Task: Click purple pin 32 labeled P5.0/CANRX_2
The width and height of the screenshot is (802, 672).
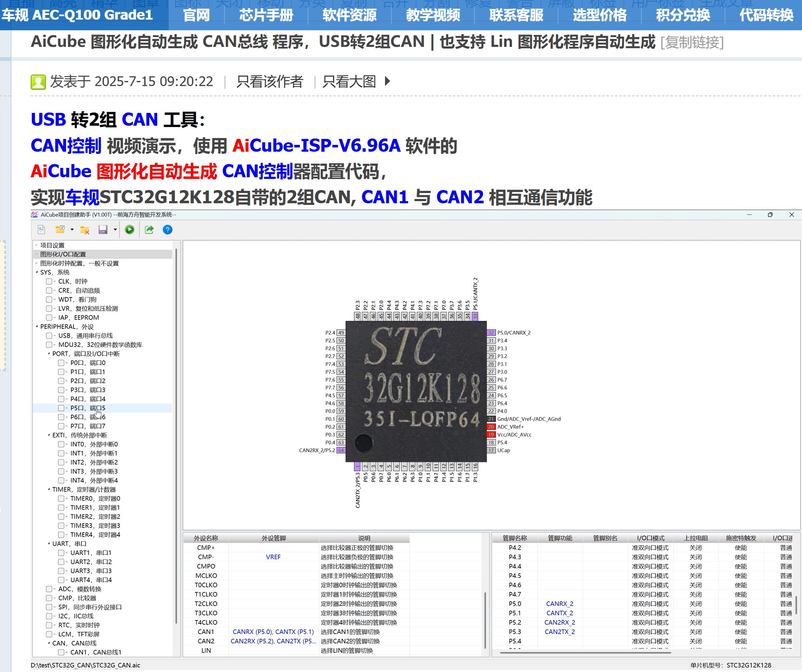Action: coord(491,333)
